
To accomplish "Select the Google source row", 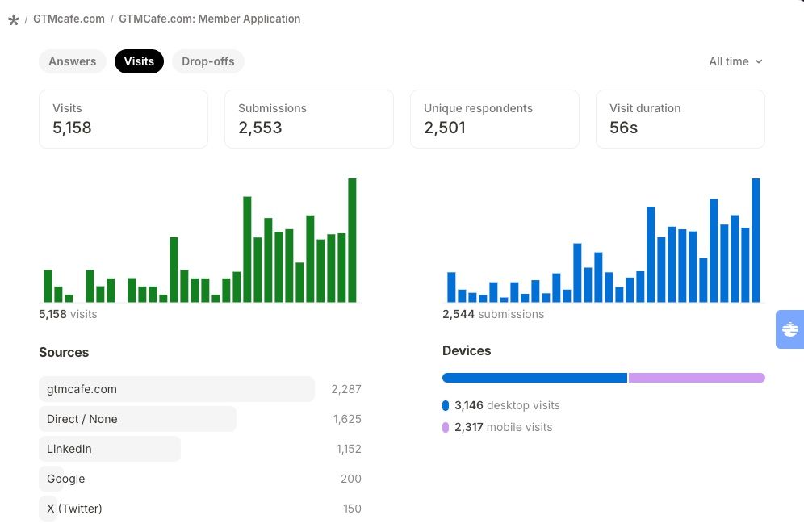I will coord(200,479).
